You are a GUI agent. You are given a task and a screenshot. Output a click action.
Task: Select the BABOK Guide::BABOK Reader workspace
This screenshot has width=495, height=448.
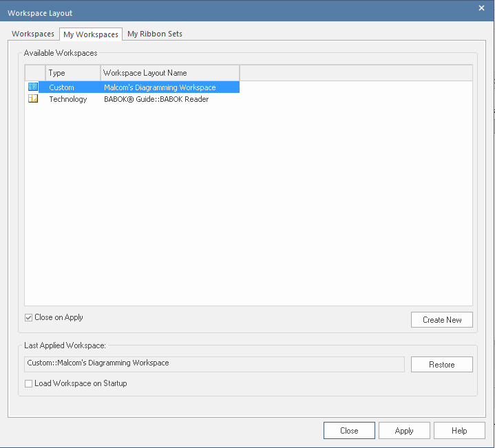pyautogui.click(x=156, y=99)
